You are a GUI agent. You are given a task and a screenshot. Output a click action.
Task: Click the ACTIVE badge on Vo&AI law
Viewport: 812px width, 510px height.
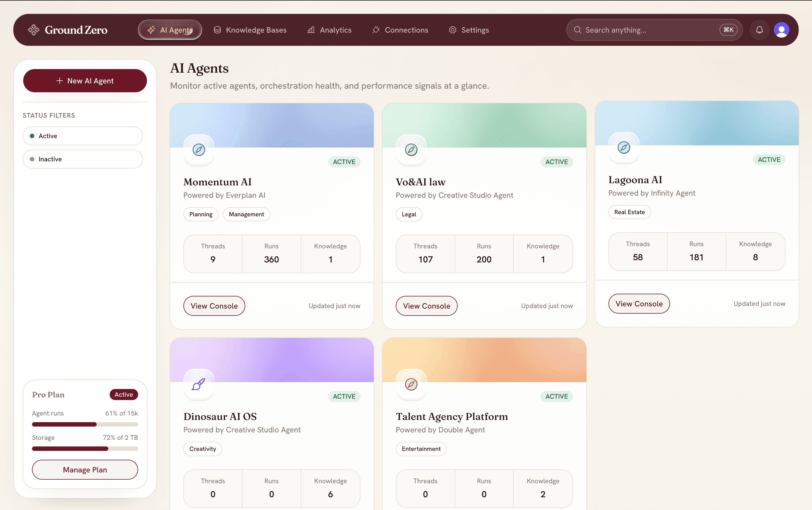pos(557,162)
